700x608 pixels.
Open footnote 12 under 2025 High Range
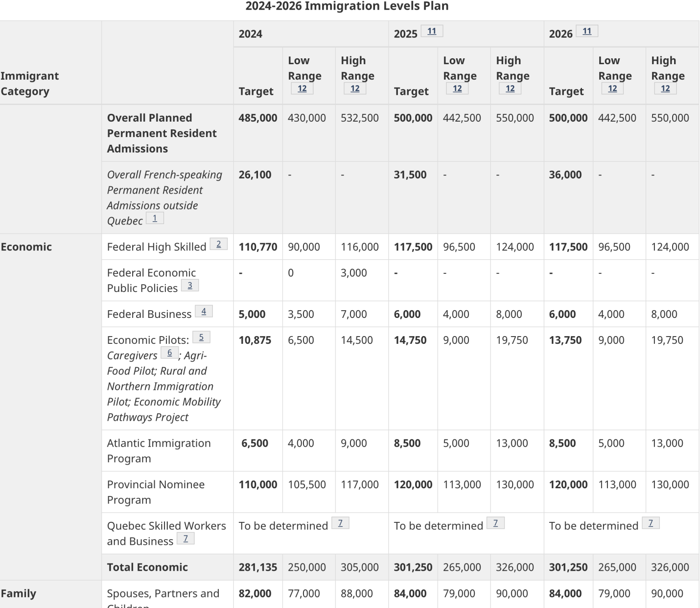coord(510,88)
